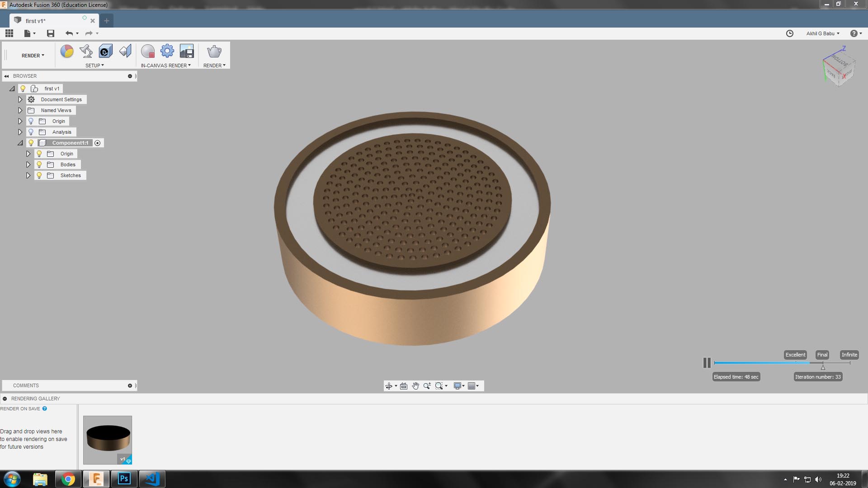Open the Decal tool icon
The width and height of the screenshot is (868, 488).
(106, 52)
